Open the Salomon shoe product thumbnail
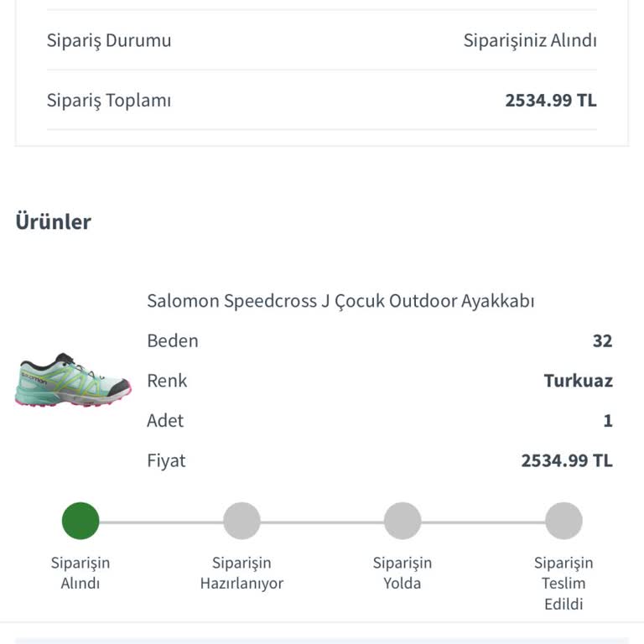This screenshot has width=644, height=644. tap(73, 380)
